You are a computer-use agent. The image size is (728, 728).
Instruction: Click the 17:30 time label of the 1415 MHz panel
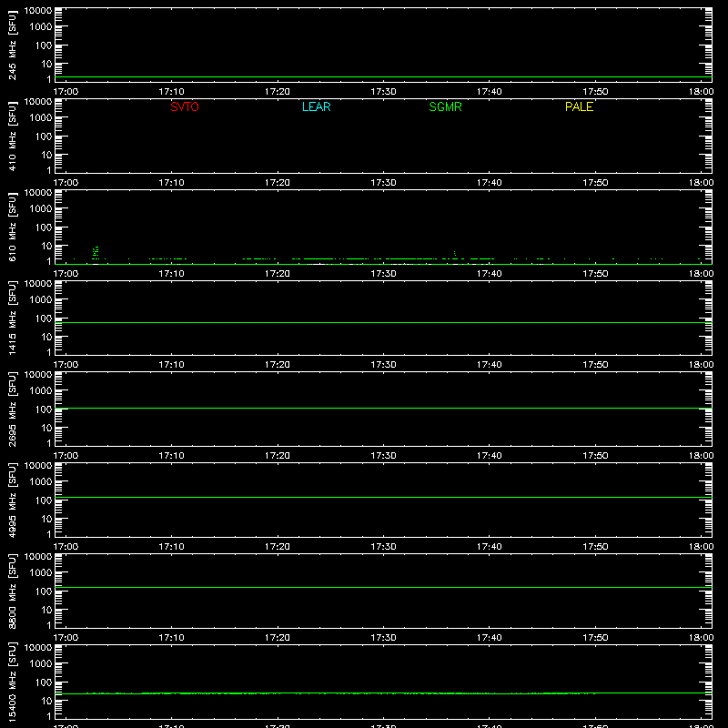point(383,365)
